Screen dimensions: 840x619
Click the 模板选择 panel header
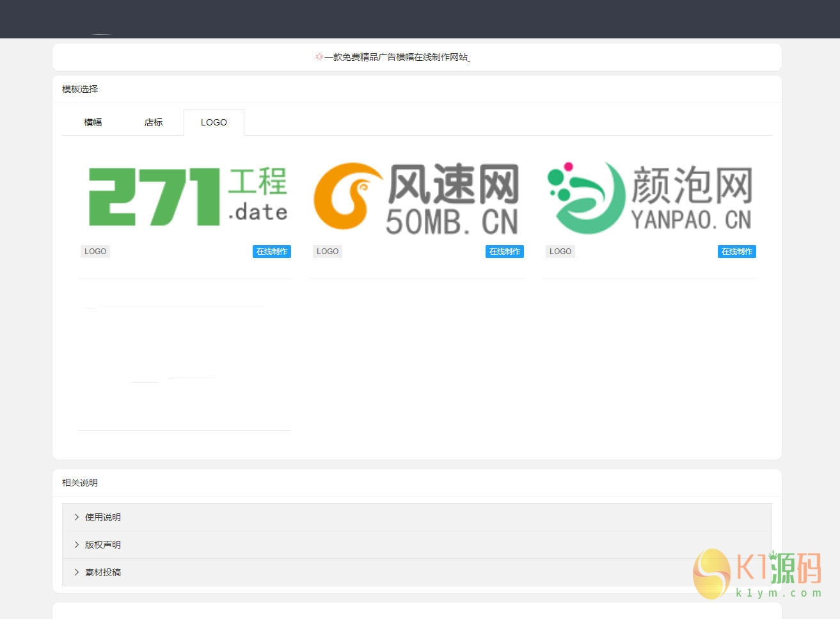coord(80,89)
